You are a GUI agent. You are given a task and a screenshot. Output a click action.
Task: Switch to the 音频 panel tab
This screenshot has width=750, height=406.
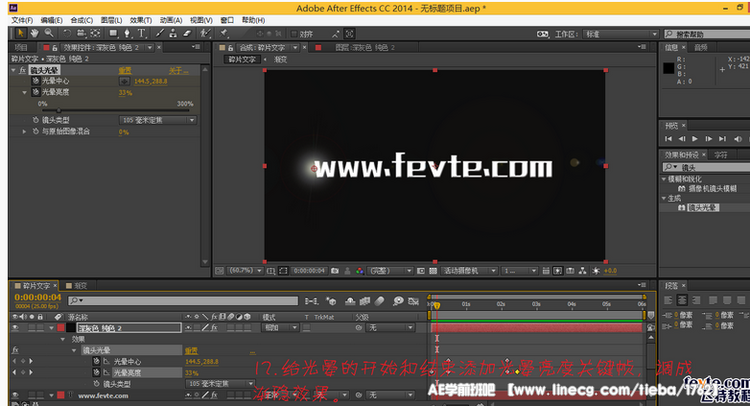(x=701, y=47)
